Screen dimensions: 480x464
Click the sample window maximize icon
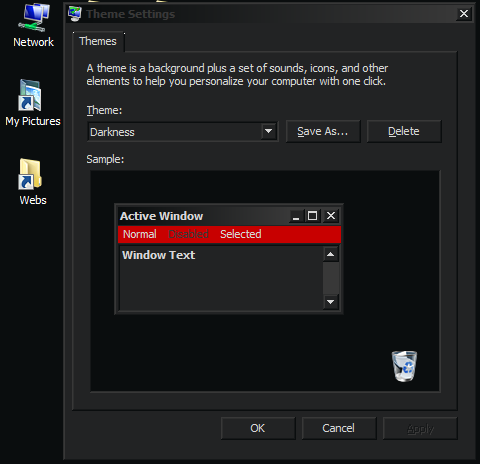312,216
